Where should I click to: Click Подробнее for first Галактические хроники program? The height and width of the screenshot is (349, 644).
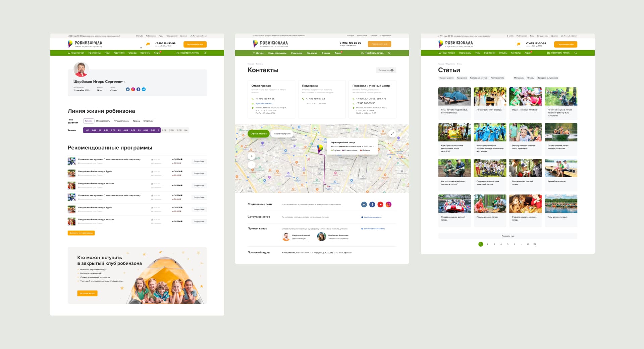coord(199,161)
